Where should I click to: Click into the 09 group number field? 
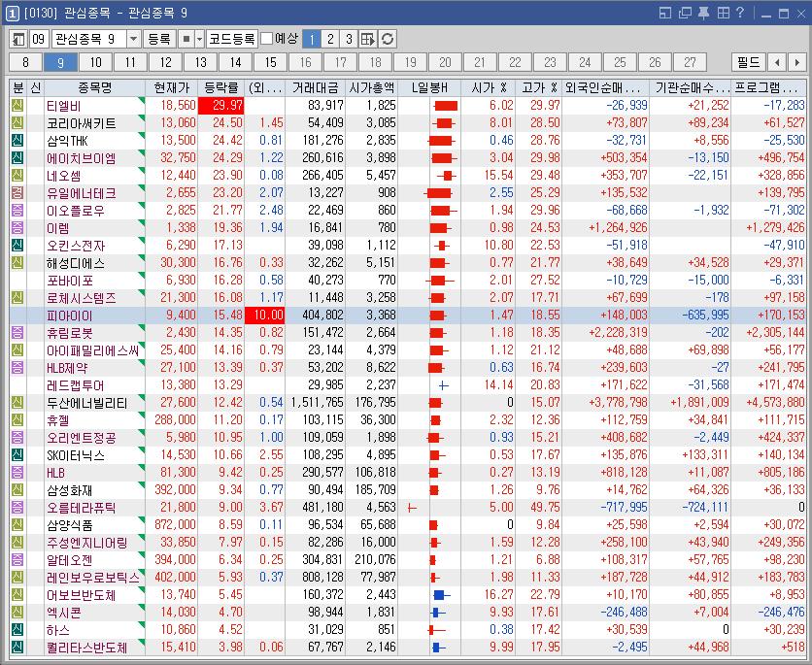(x=40, y=39)
